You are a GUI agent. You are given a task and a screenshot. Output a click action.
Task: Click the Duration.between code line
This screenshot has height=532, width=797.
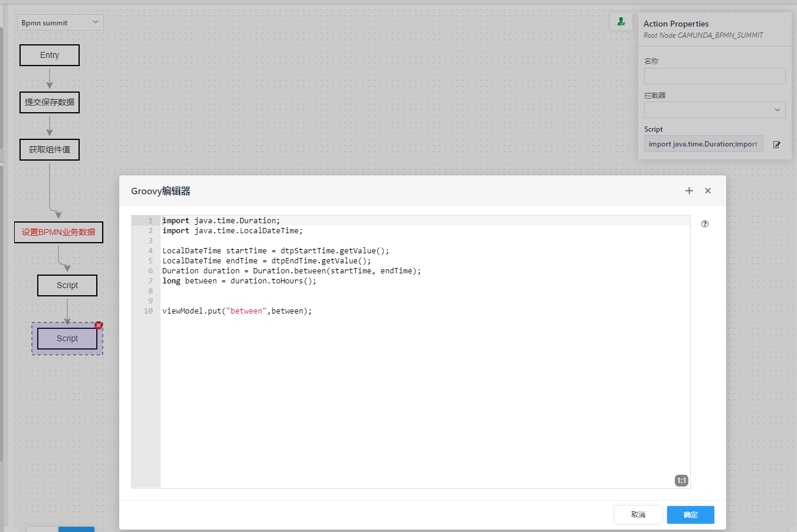292,271
